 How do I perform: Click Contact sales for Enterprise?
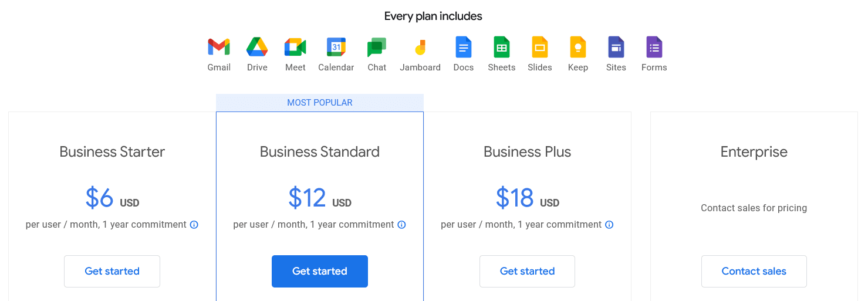[x=754, y=271]
